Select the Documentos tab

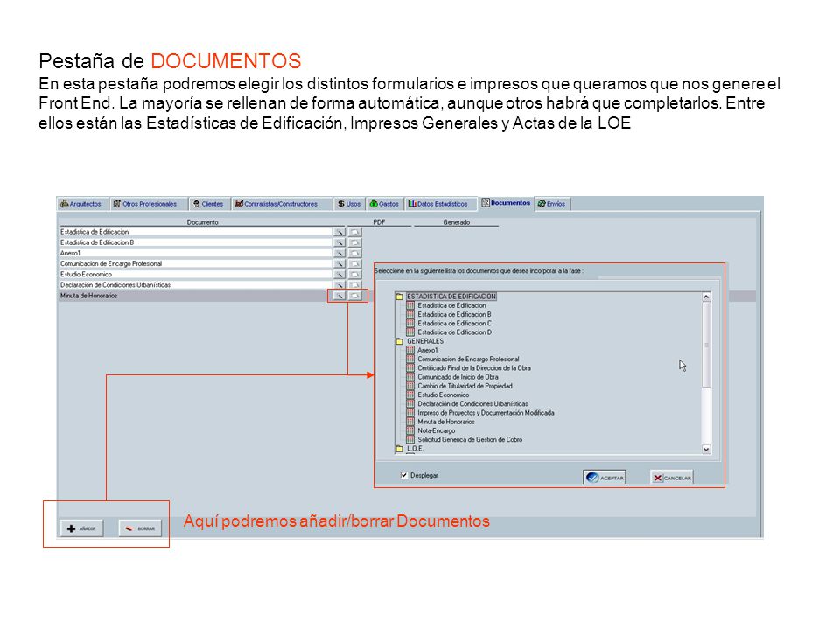pos(507,203)
